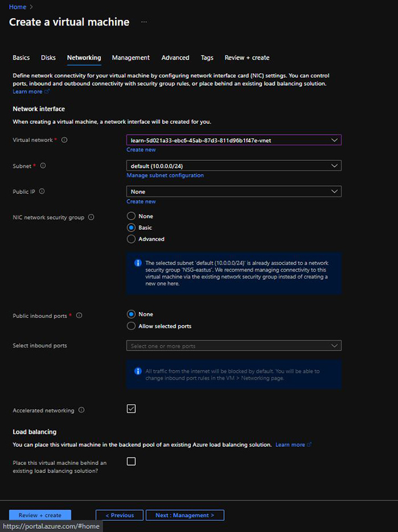Open Manage subnet configuration link
The height and width of the screenshot is (532, 398).
click(x=165, y=175)
